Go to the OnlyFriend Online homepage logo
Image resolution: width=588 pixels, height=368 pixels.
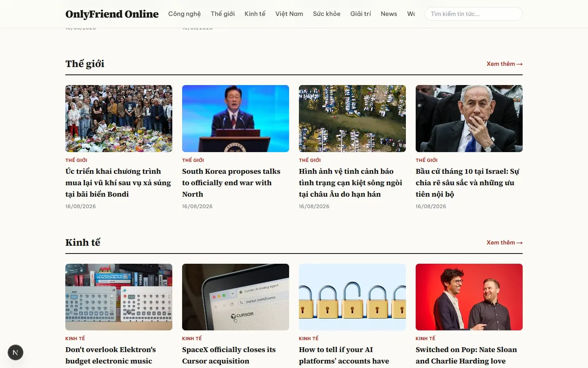[112, 14]
